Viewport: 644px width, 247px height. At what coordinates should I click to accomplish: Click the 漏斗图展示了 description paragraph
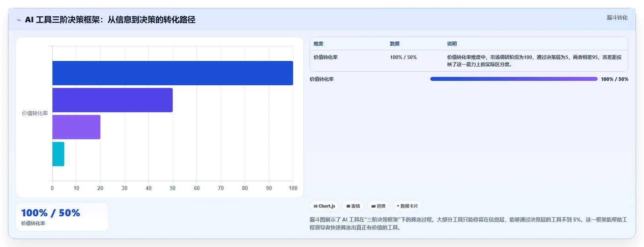(469, 223)
